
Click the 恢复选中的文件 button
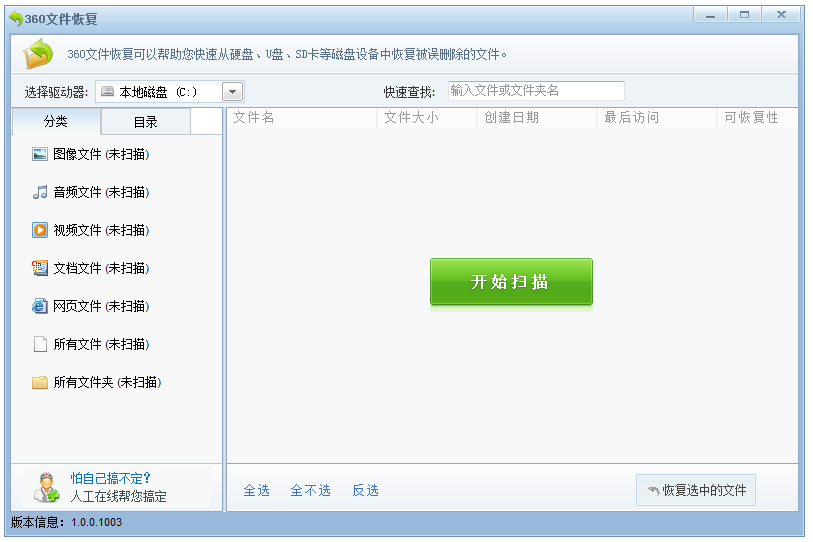(x=696, y=490)
